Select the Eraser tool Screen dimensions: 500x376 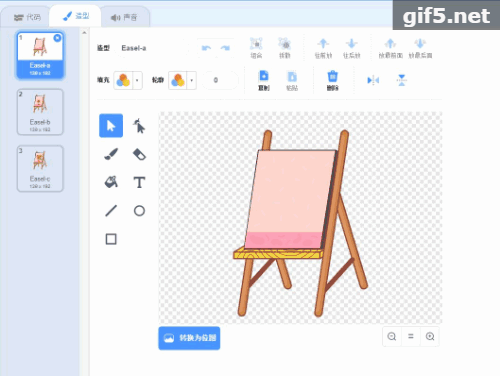tap(139, 154)
